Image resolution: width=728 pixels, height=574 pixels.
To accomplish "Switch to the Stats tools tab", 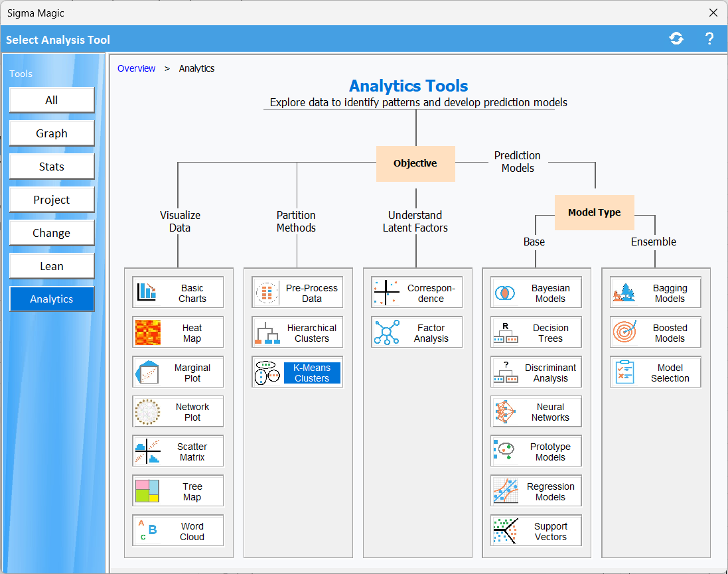I will pyautogui.click(x=52, y=167).
